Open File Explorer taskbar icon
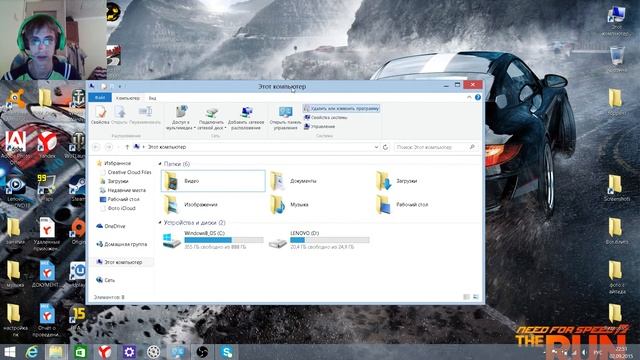This screenshot has height=360, width=640. (x=56, y=352)
